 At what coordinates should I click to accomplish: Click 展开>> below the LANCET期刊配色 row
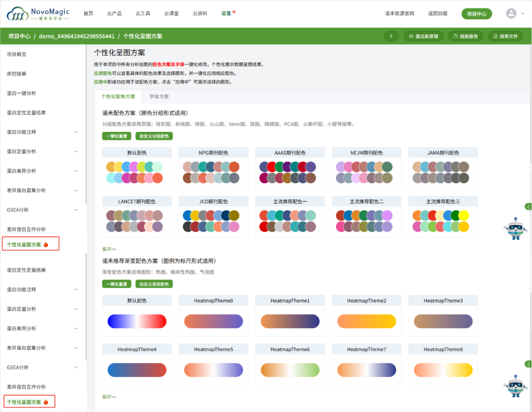tap(109, 249)
